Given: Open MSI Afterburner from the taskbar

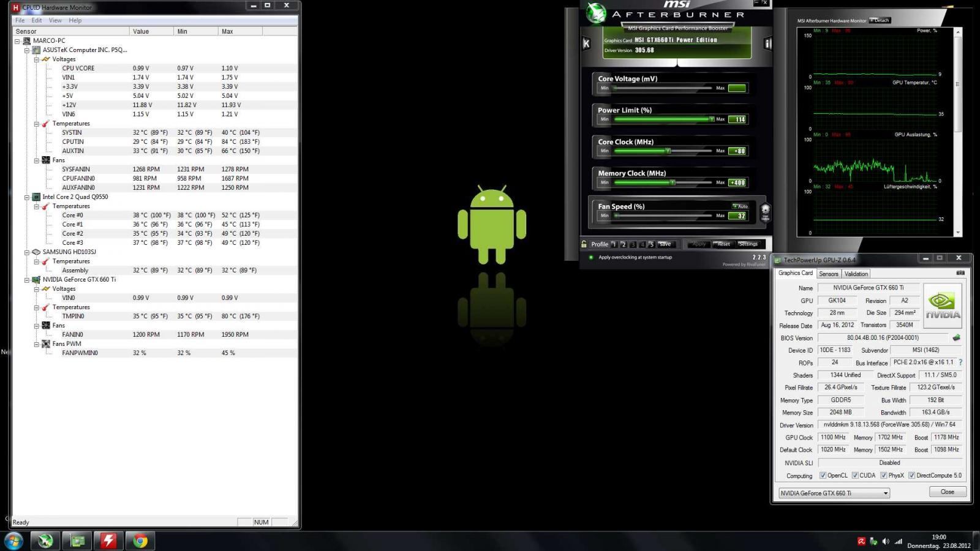Looking at the screenshot, I should [x=45, y=541].
